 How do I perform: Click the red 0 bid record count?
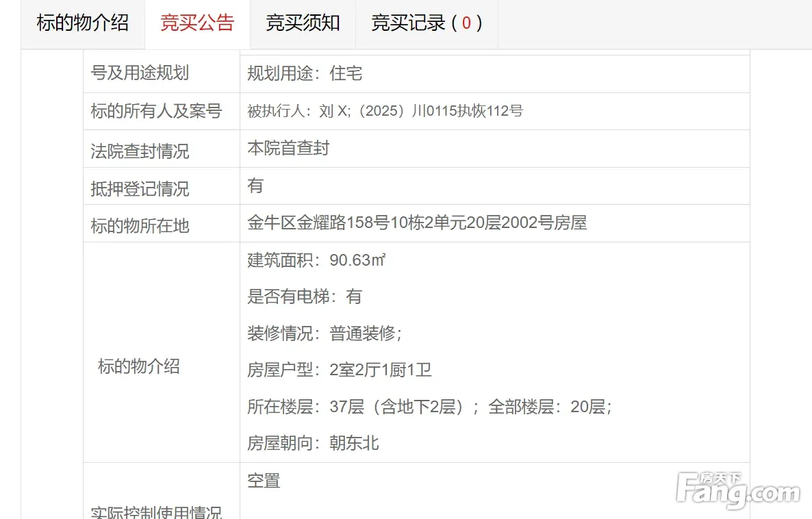click(466, 23)
